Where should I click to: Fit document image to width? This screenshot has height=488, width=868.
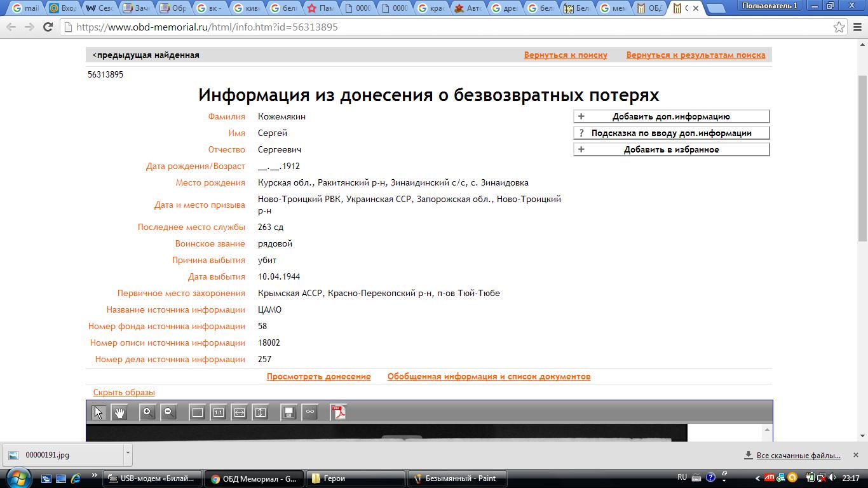[x=239, y=412]
